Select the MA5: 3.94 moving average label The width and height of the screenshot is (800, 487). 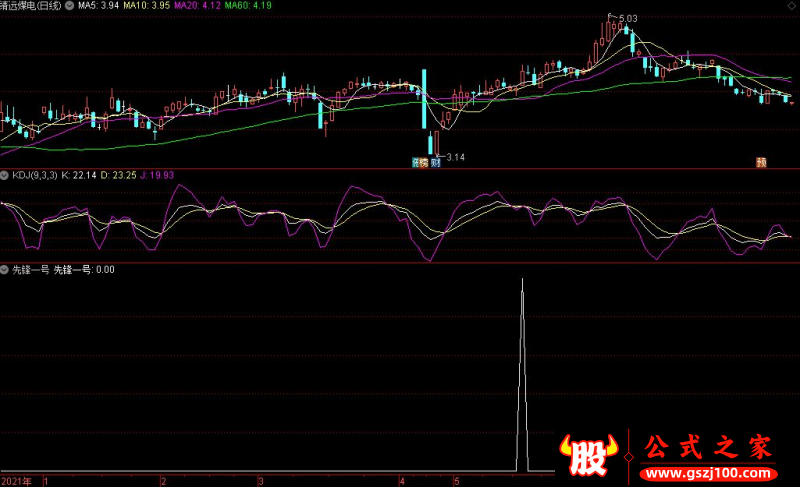click(98, 6)
